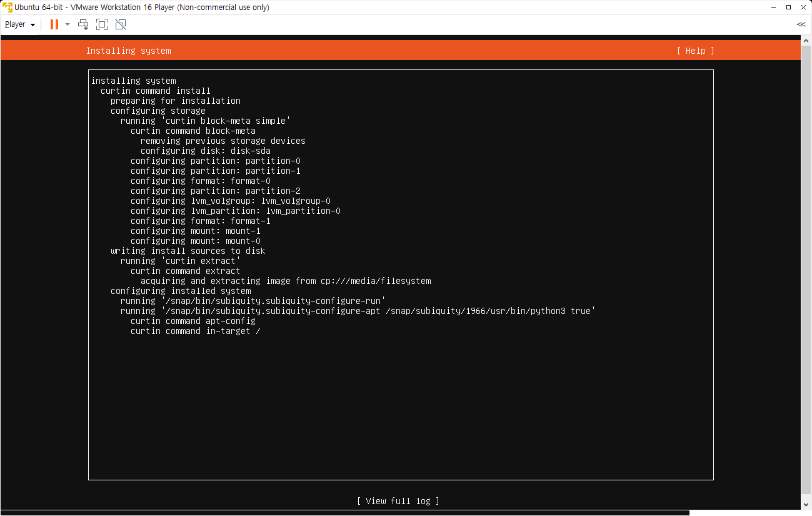
Task: Click the first 'installing system' log line
Action: [x=134, y=81]
